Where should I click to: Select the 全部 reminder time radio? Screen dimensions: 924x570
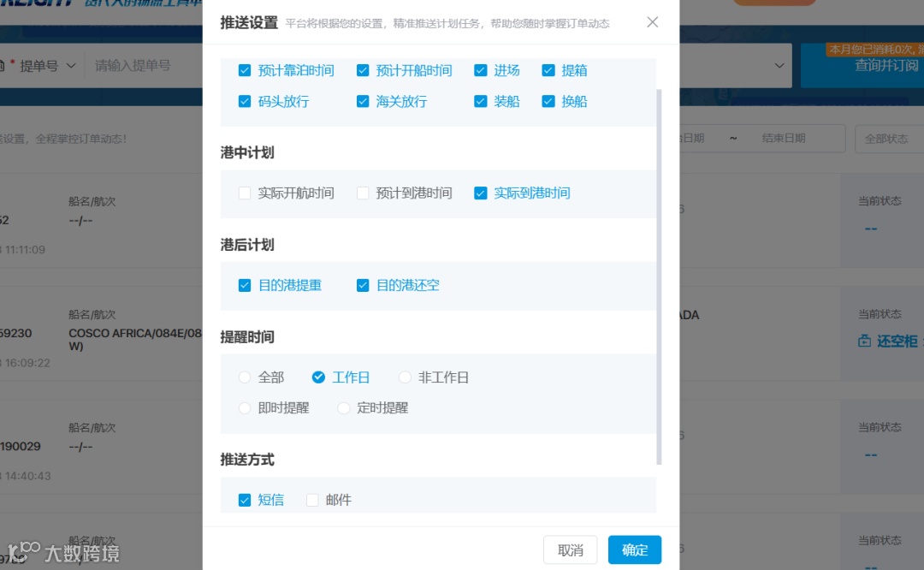tap(244, 377)
